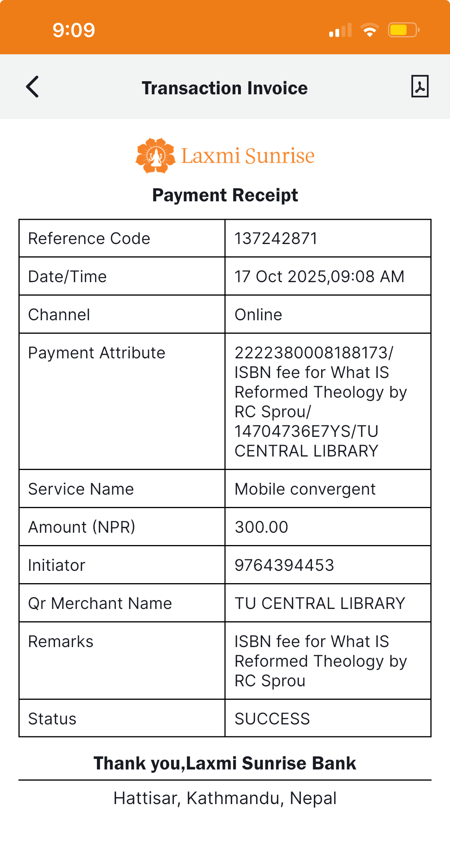Tap the amount value 300.00
The height and width of the screenshot is (868, 450).
262,527
